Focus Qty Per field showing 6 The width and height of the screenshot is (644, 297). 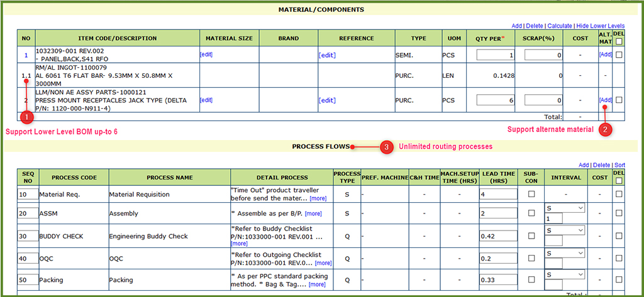coord(496,100)
